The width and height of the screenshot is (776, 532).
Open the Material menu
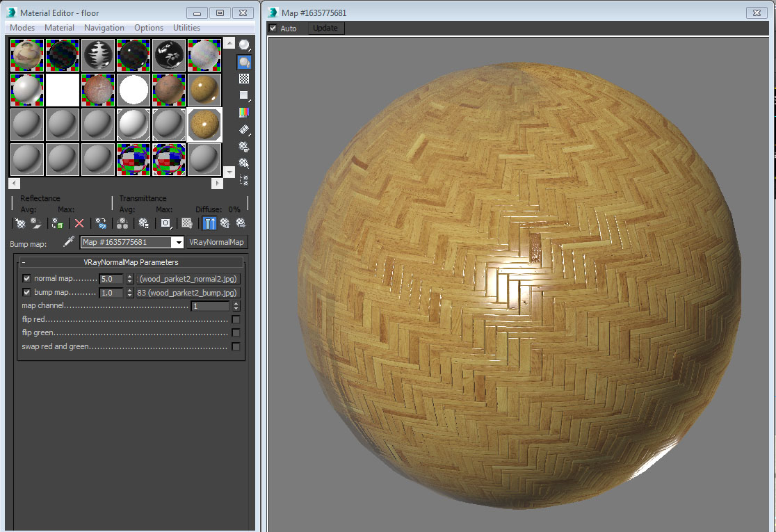click(59, 28)
